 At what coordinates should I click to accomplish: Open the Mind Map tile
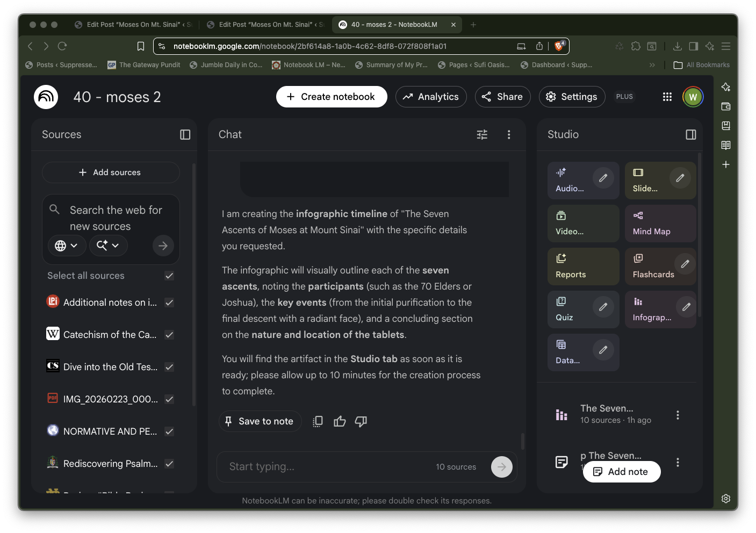coord(660,224)
